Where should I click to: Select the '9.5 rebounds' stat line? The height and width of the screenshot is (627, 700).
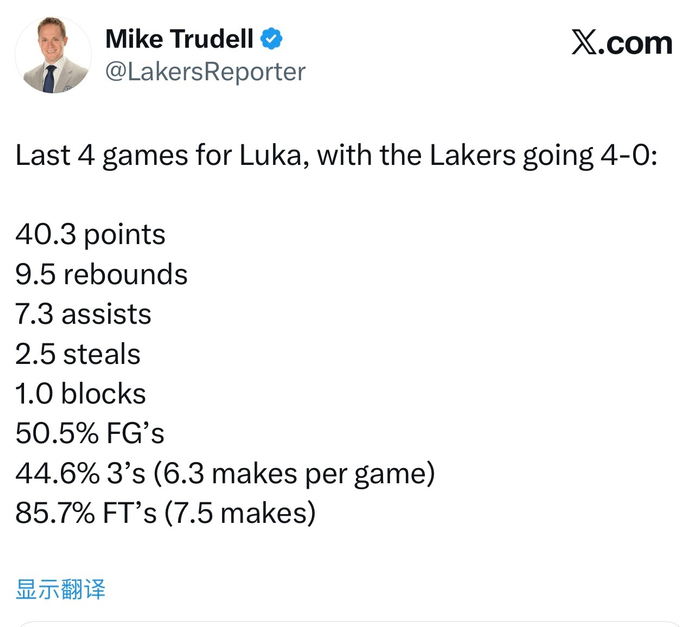click(x=102, y=274)
